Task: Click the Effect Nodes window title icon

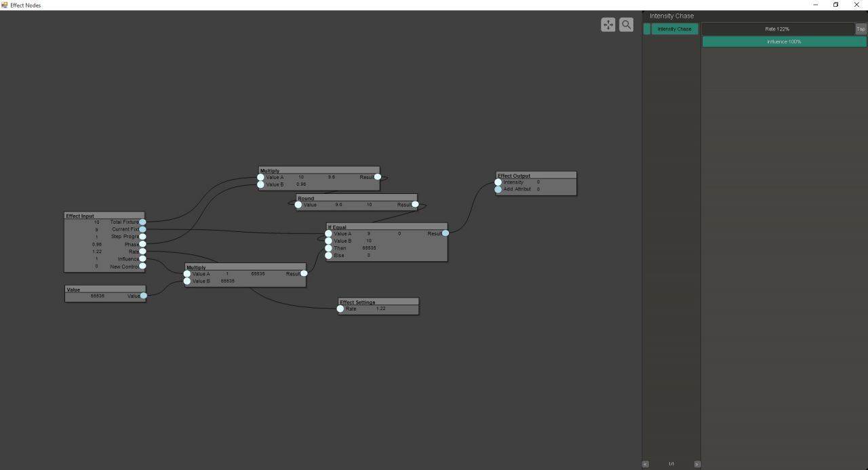Action: pyautogui.click(x=5, y=5)
